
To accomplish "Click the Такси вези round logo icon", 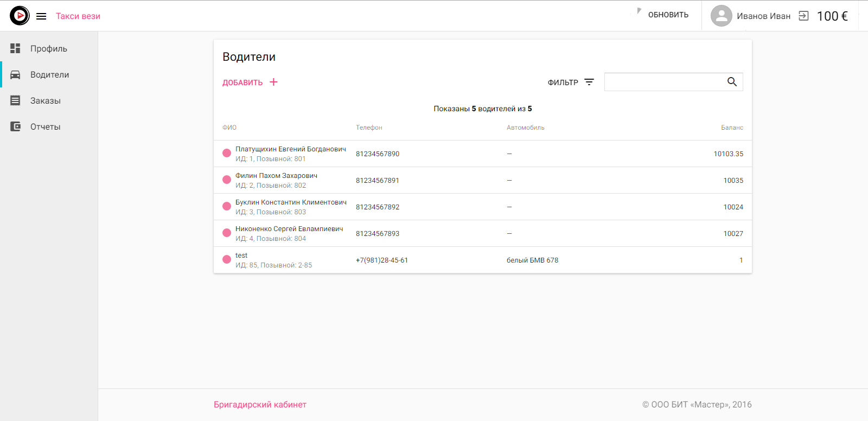I will coord(20,16).
